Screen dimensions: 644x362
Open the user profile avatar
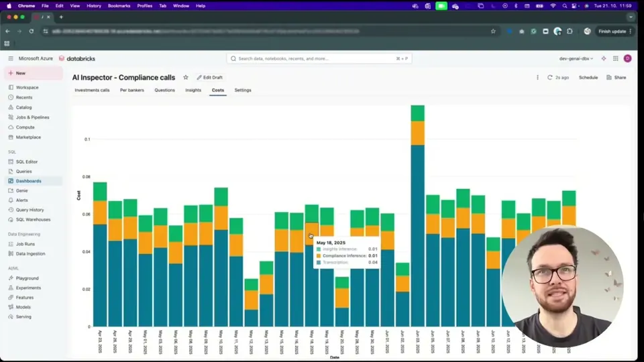pos(628,59)
